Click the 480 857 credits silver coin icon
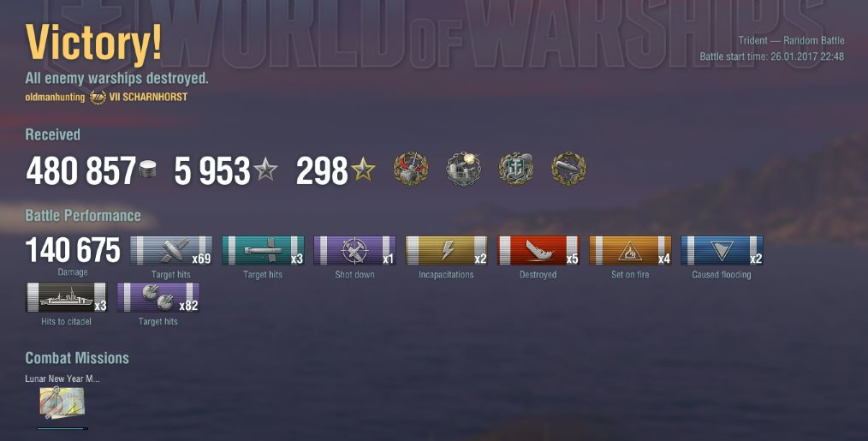 [x=147, y=169]
